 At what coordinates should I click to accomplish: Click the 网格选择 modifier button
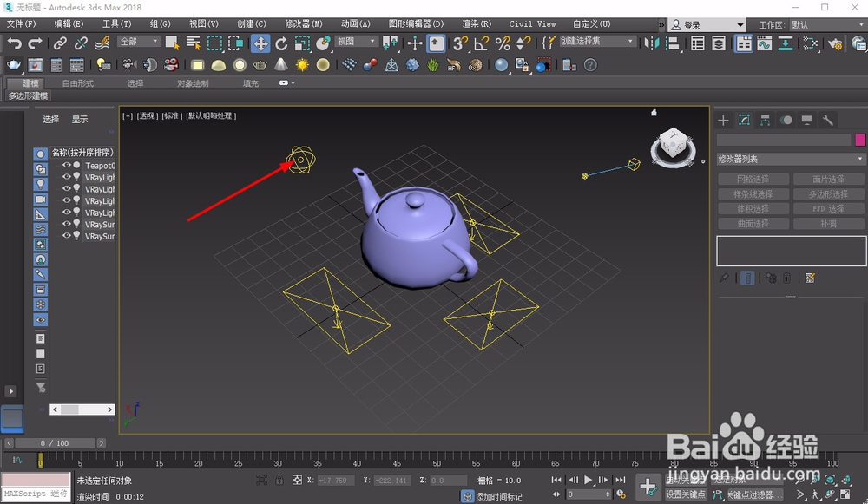point(753,180)
